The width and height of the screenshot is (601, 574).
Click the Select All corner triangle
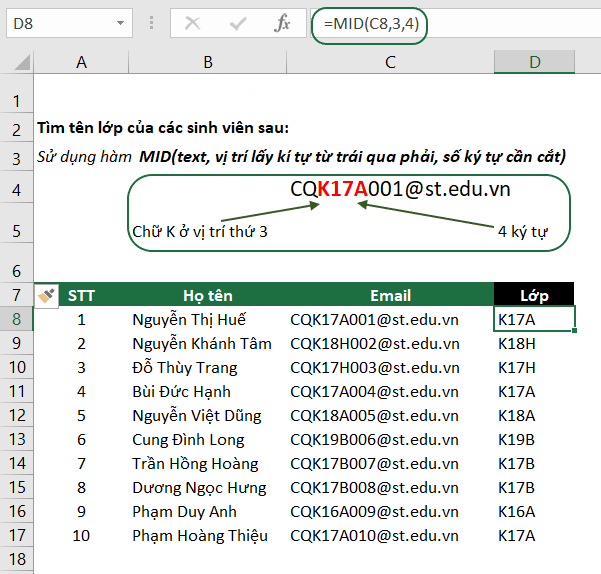[x=22, y=62]
